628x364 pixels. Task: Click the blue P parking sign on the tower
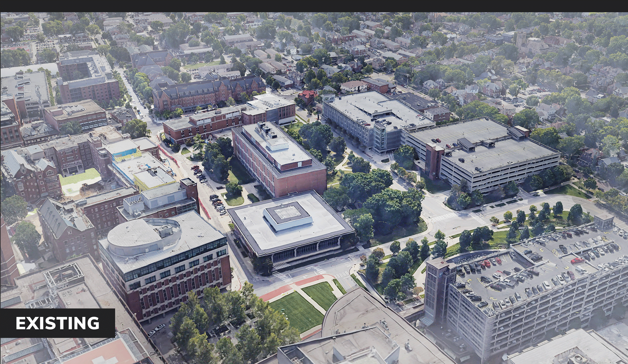click(440, 274)
